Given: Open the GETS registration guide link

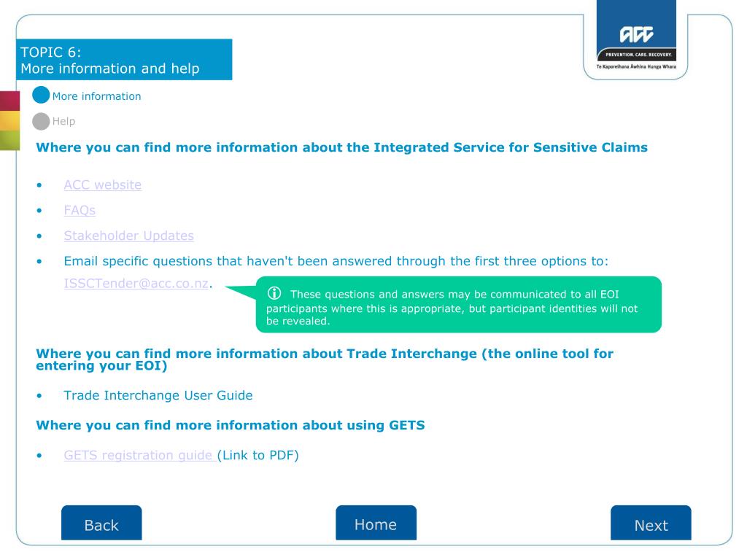Looking at the screenshot, I should tap(138, 455).
